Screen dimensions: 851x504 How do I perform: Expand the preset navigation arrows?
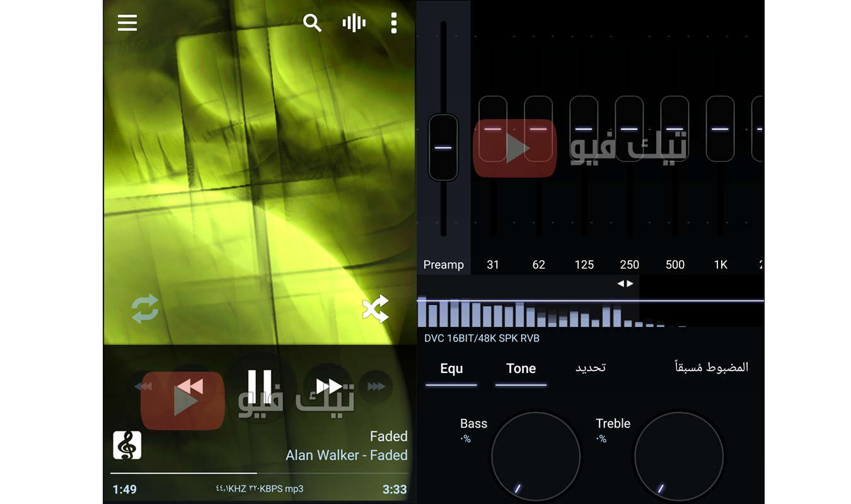(625, 283)
